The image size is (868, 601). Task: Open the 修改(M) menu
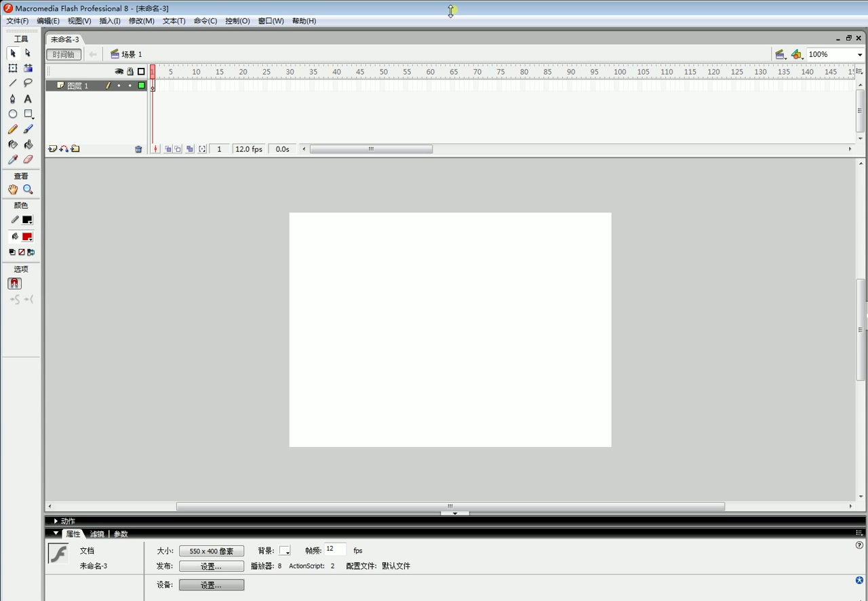click(x=142, y=21)
